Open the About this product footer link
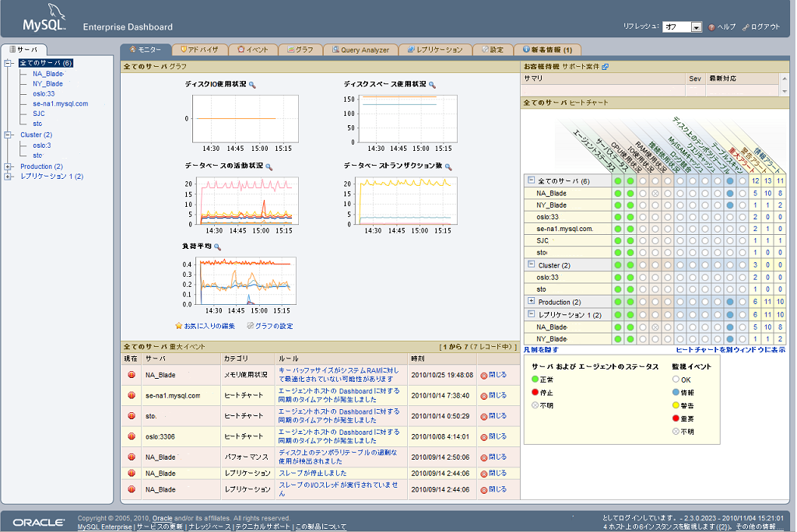This screenshot has height=532, width=797. (x=321, y=527)
